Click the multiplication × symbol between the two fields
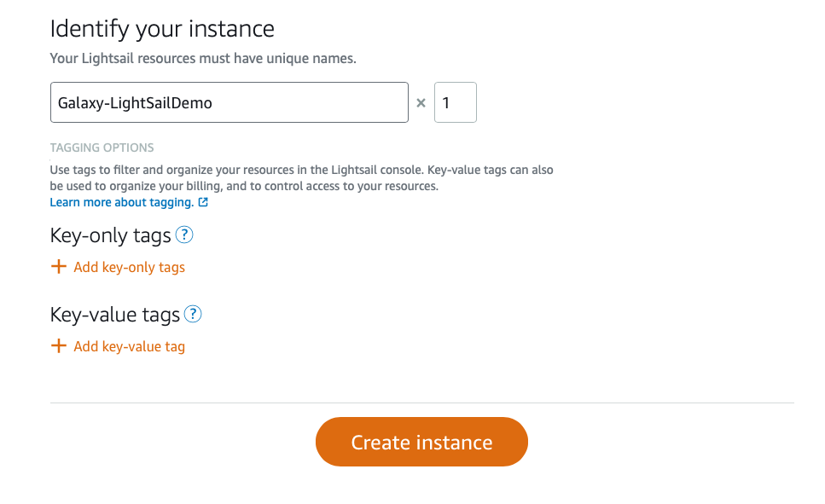Image resolution: width=825 pixels, height=504 pixels. pyautogui.click(x=421, y=103)
